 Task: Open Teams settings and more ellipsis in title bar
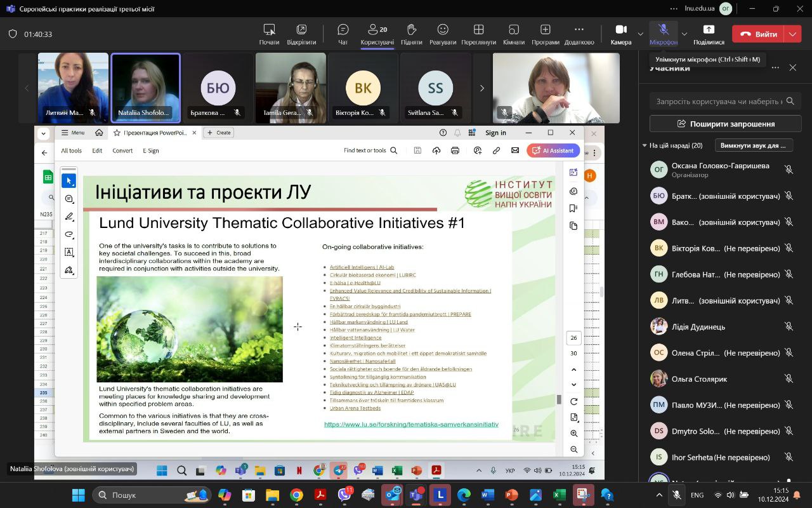[674, 9]
